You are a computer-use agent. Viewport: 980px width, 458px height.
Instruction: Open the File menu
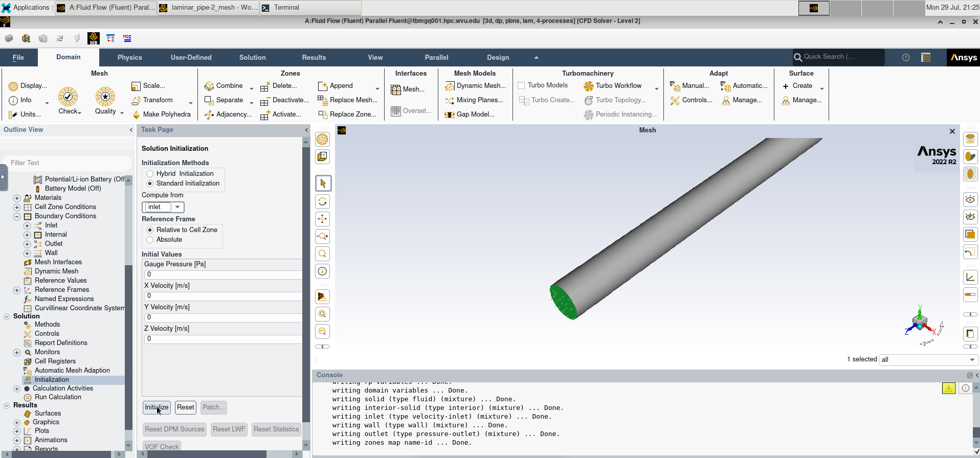pyautogui.click(x=18, y=57)
